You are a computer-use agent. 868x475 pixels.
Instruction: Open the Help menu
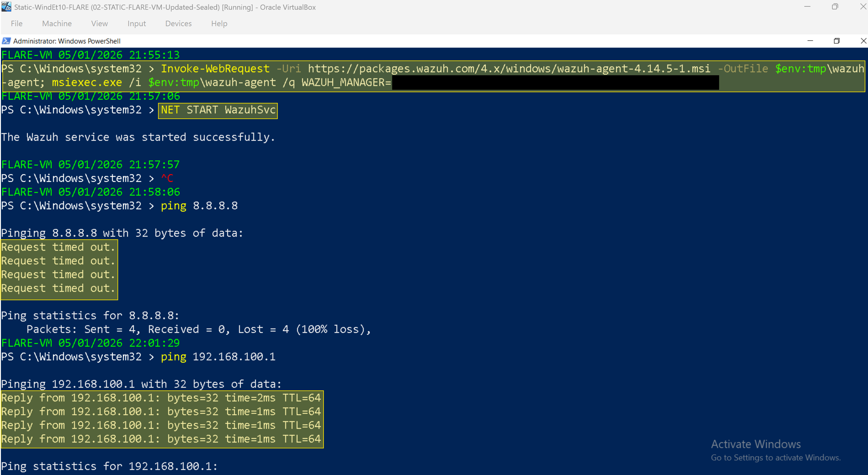pos(219,23)
